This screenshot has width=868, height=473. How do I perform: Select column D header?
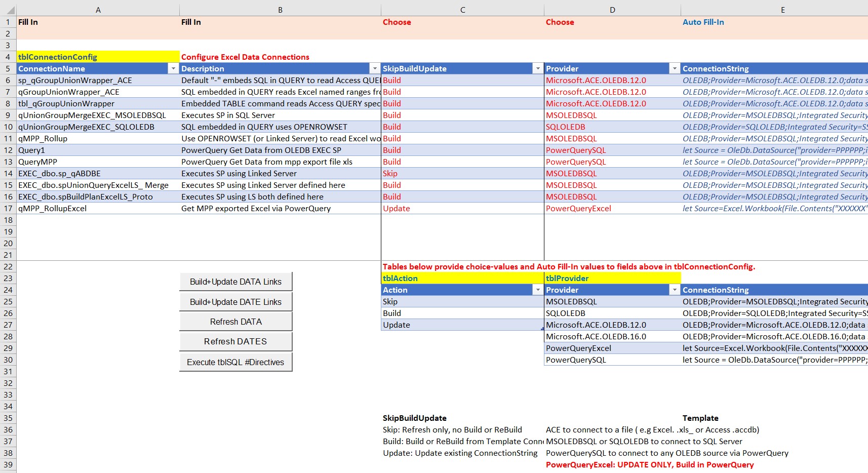pos(612,10)
